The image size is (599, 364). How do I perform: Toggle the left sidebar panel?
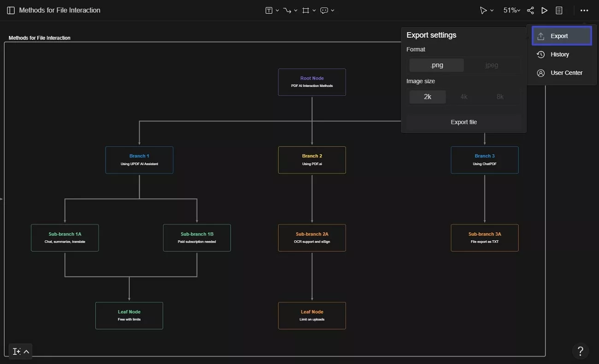pyautogui.click(x=10, y=10)
